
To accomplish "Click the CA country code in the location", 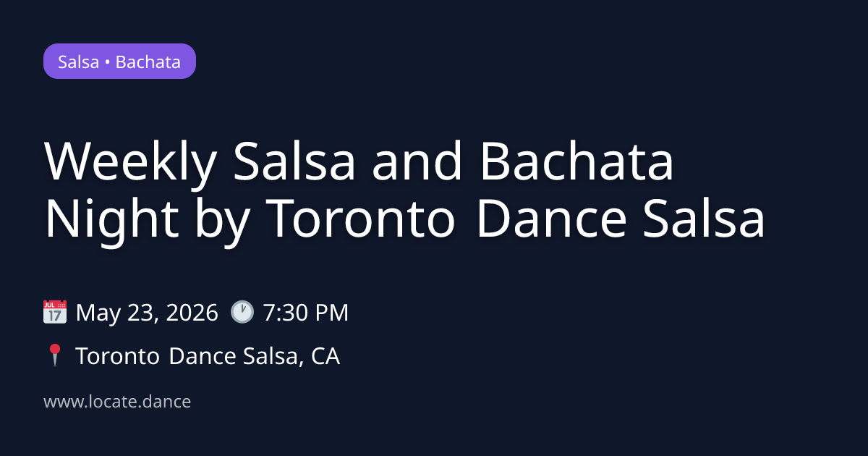I will pos(325,356).
